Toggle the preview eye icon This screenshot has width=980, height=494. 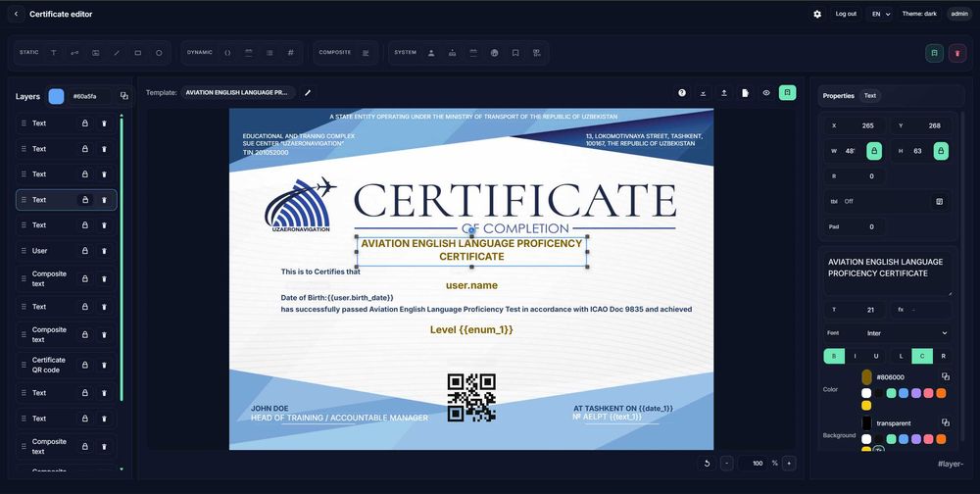[x=766, y=92]
